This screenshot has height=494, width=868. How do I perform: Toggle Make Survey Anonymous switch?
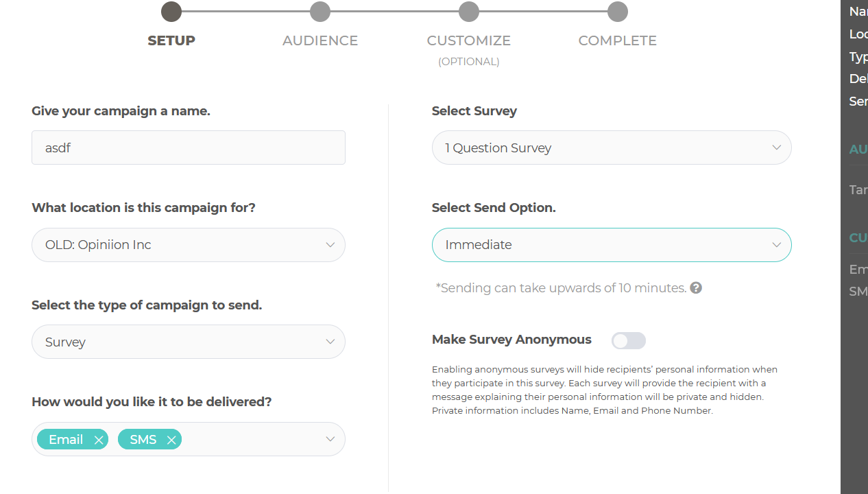pyautogui.click(x=629, y=340)
